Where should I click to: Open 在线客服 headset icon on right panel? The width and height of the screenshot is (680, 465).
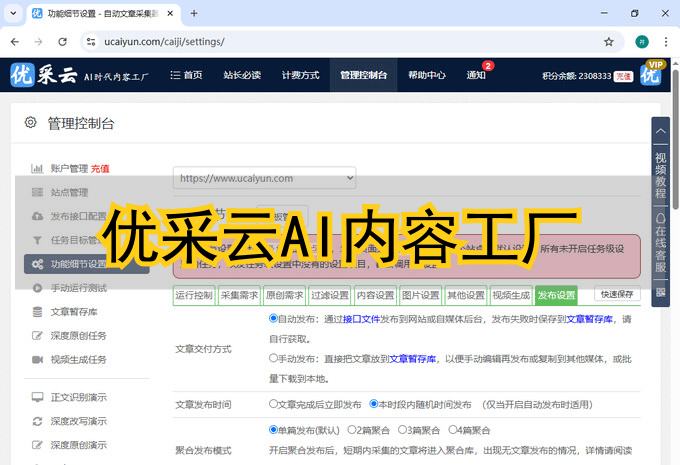coord(660,219)
